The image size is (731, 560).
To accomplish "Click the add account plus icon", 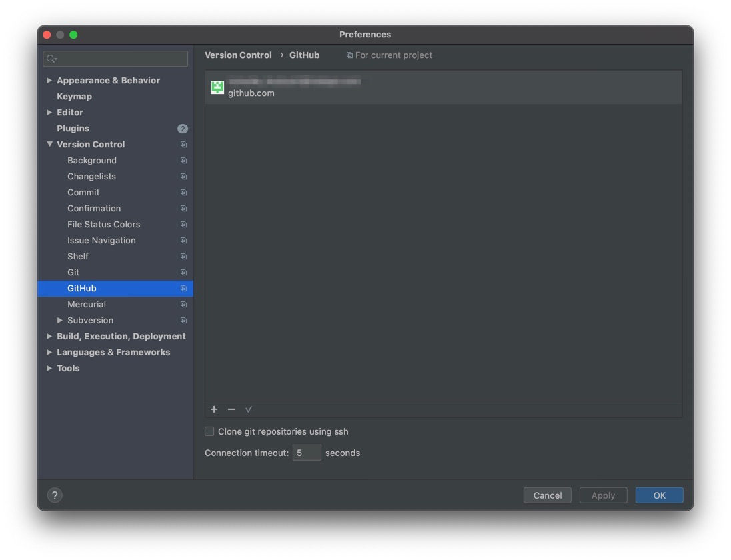I will coord(214,409).
